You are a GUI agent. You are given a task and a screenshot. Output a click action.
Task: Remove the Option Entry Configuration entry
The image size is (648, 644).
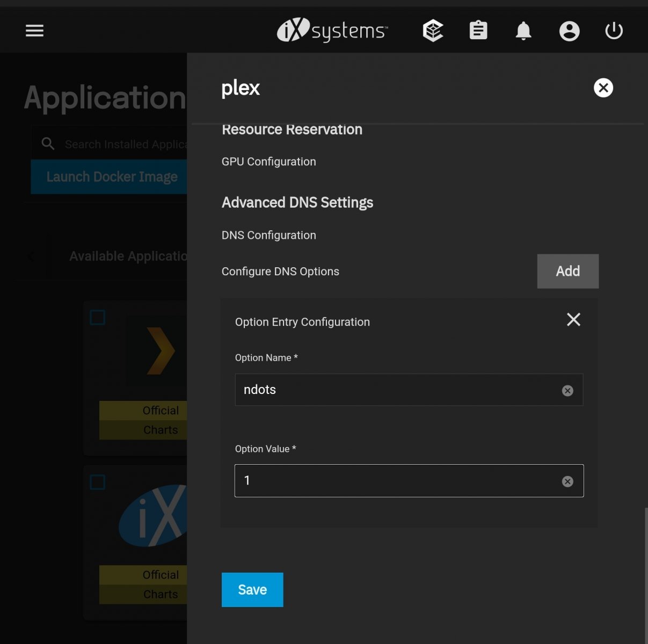point(573,320)
